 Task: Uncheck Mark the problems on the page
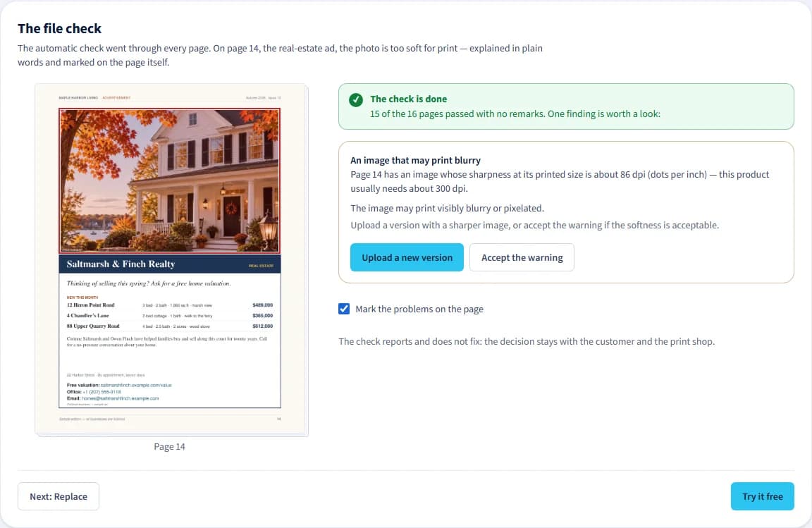tap(344, 309)
